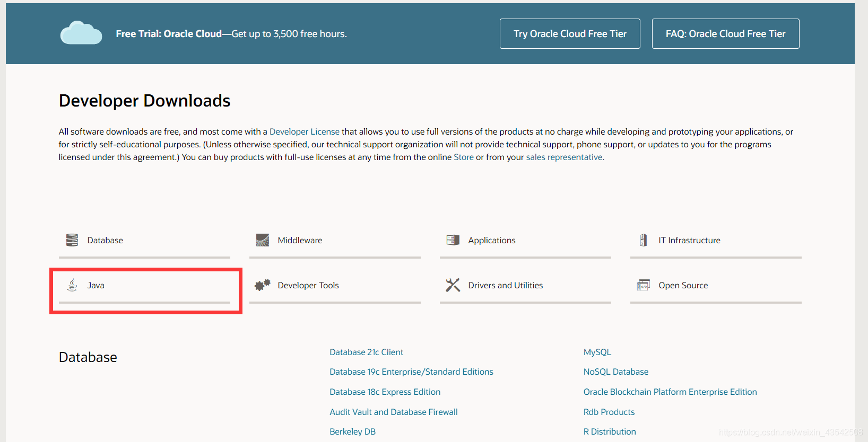Click FAQ: Oracle Cloud Free Tier button
This screenshot has height=442, width=868.
tap(725, 33)
